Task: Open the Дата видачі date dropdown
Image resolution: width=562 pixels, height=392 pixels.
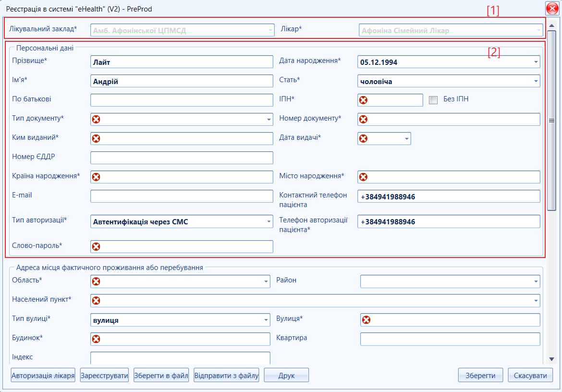Action: (407, 139)
